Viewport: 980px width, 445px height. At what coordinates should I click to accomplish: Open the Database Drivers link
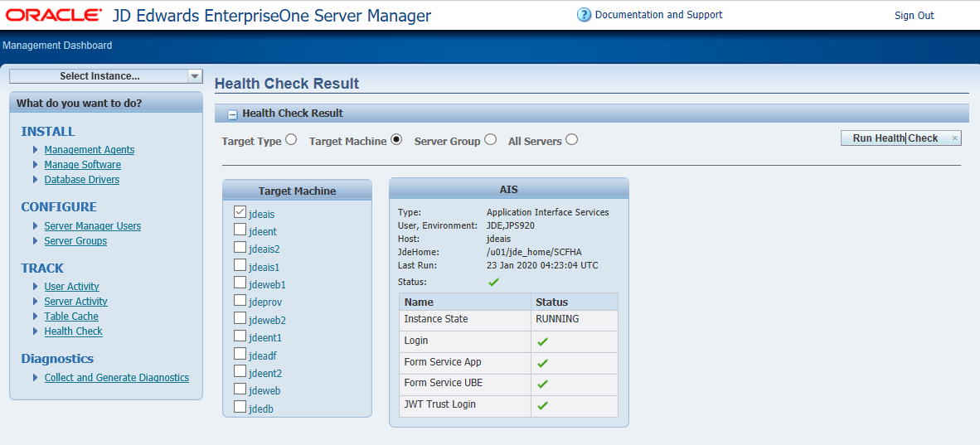click(82, 180)
